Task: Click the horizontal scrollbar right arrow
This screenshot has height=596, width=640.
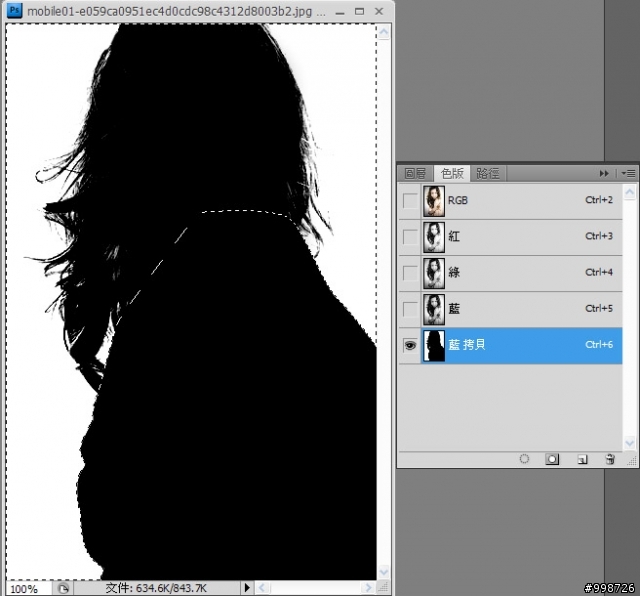Action: point(368,588)
